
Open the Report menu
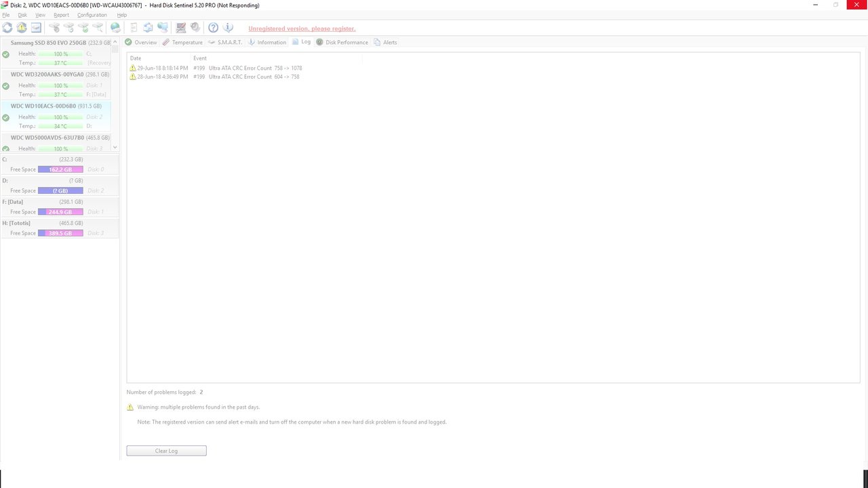(x=61, y=15)
